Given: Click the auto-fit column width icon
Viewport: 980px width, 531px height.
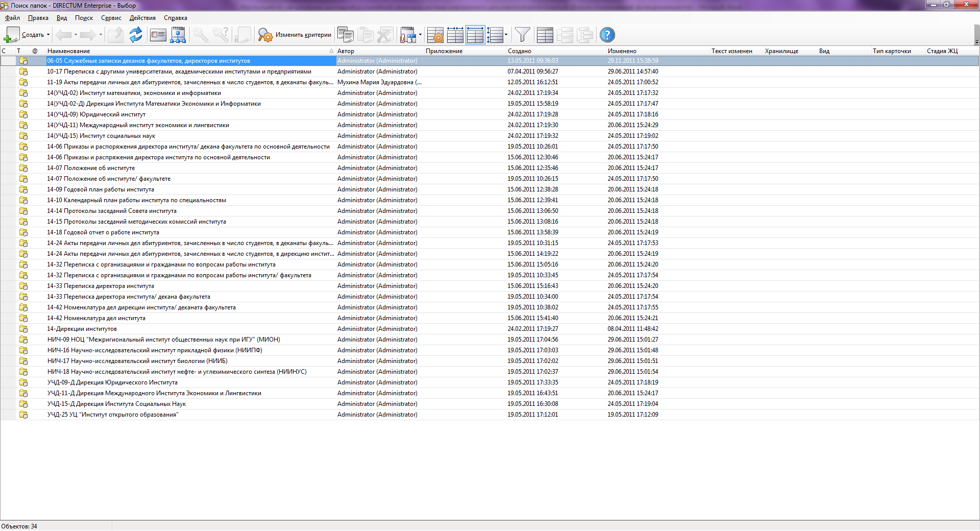Looking at the screenshot, I should pos(455,35).
